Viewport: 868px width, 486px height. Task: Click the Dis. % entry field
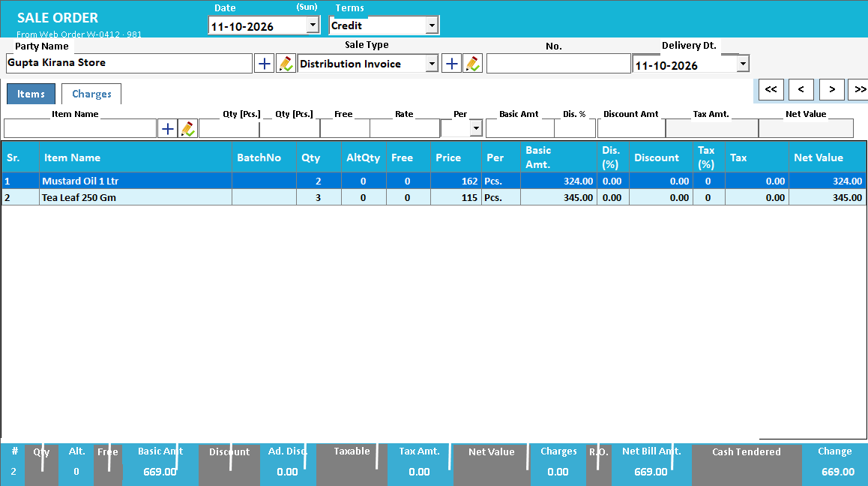[575, 129]
